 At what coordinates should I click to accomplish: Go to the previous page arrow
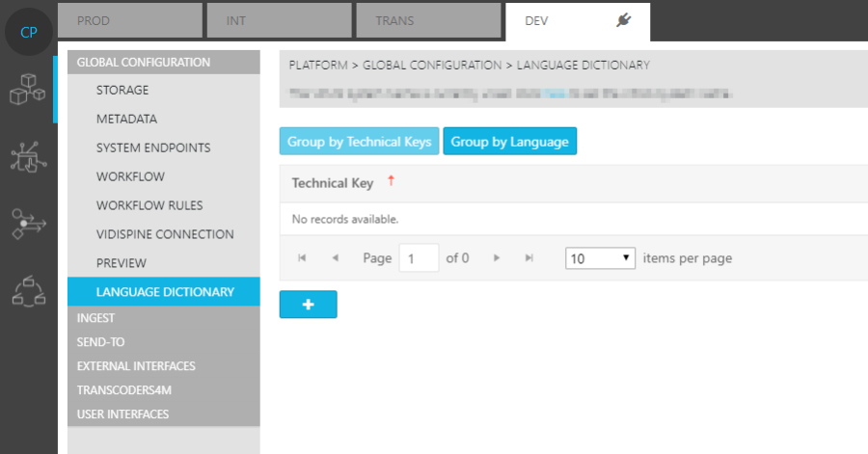pyautogui.click(x=335, y=258)
